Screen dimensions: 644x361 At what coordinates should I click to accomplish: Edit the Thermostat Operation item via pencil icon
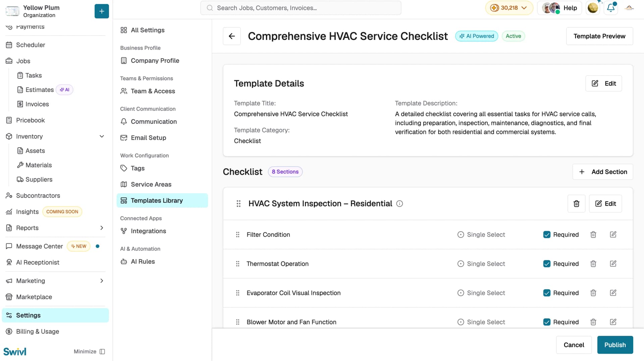point(613,264)
